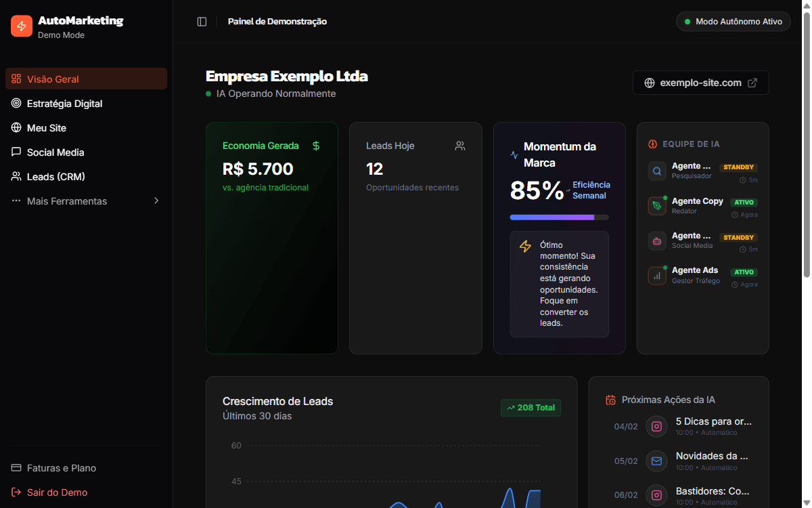Image resolution: width=812 pixels, height=508 pixels.
Task: Open the Social Media robot agent icon
Action: point(656,240)
